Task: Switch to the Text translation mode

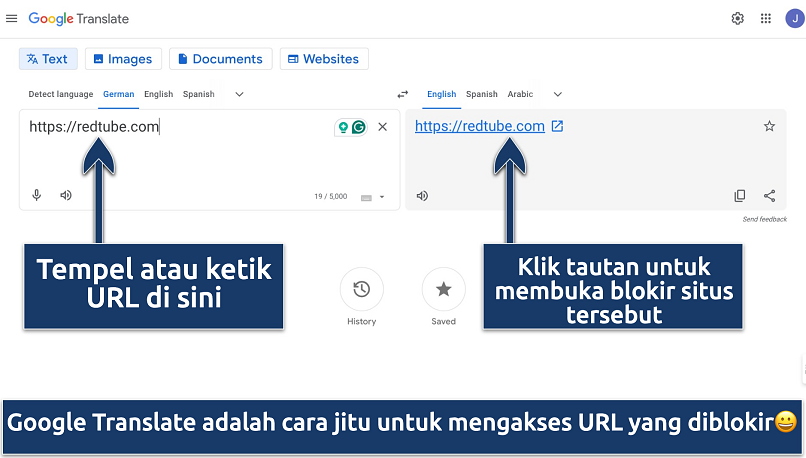Action: click(48, 59)
